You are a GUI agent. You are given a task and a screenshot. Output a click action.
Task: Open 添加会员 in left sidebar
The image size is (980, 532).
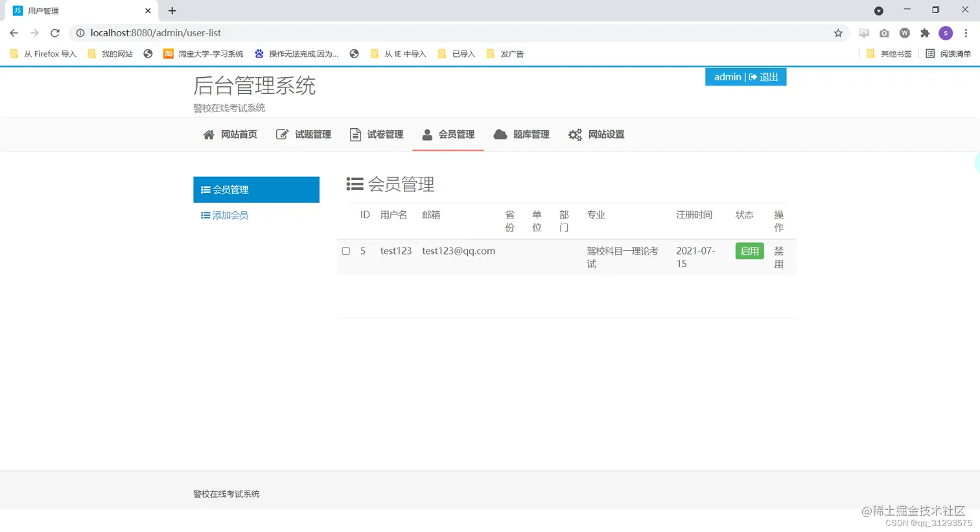(224, 215)
